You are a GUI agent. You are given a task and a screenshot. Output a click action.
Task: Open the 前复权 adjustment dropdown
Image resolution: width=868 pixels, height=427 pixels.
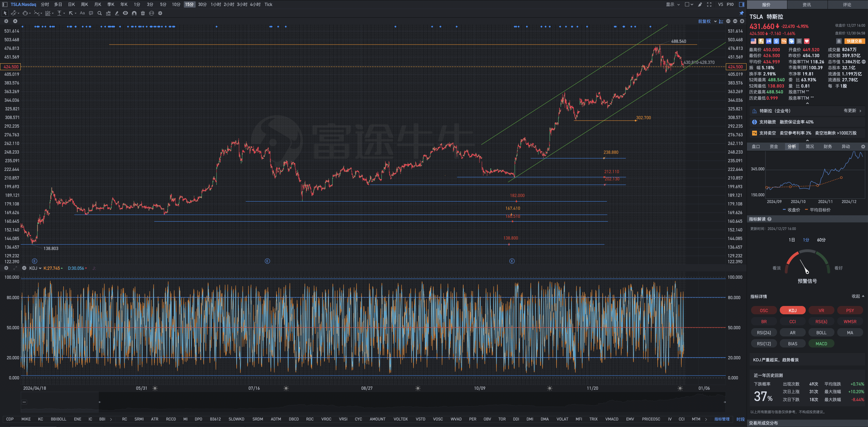click(x=707, y=21)
